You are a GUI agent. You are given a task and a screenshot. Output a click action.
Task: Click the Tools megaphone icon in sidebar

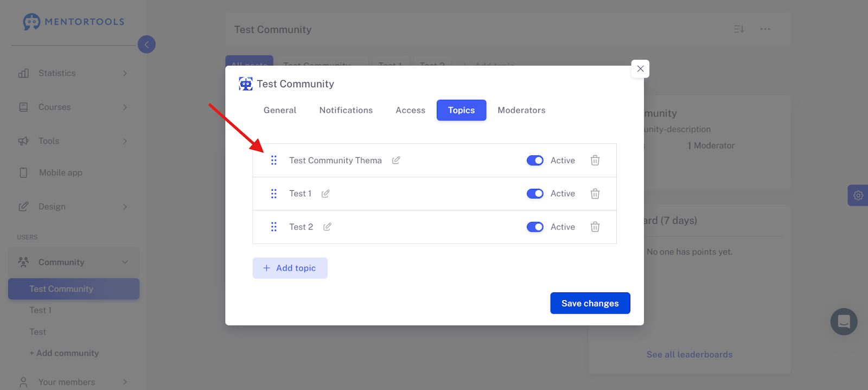coord(23,141)
